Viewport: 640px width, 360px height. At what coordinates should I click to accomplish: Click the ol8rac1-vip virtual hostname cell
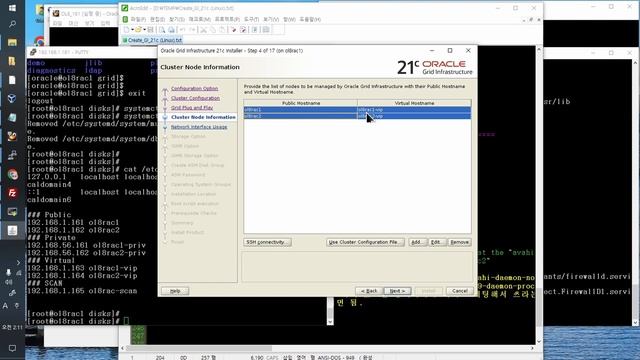pos(414,110)
